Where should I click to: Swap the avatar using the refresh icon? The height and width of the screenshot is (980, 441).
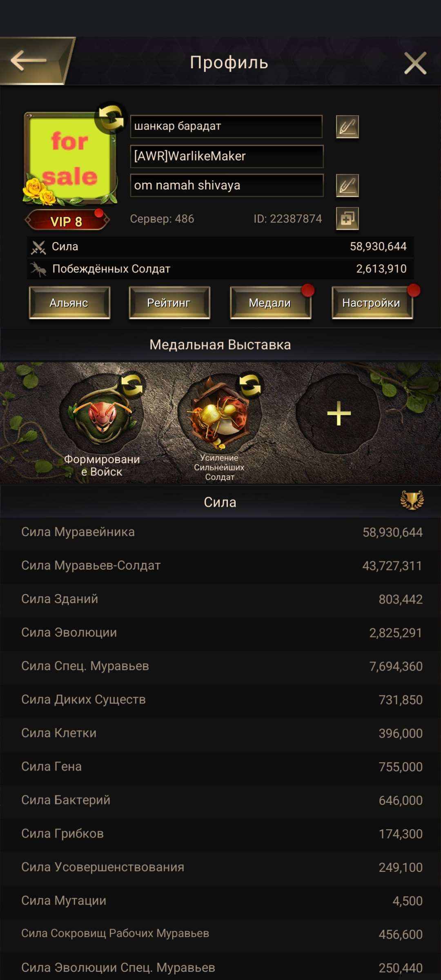tap(110, 117)
